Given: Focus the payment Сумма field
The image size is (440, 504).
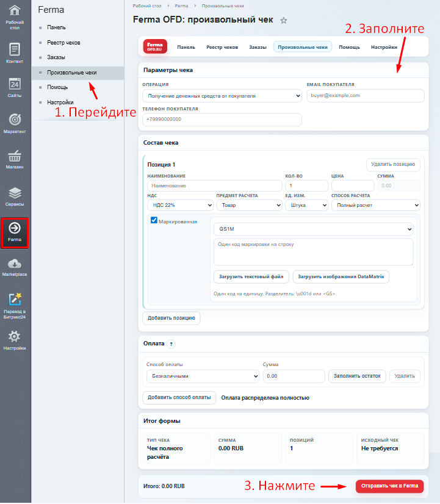Looking at the screenshot, I should [294, 376].
